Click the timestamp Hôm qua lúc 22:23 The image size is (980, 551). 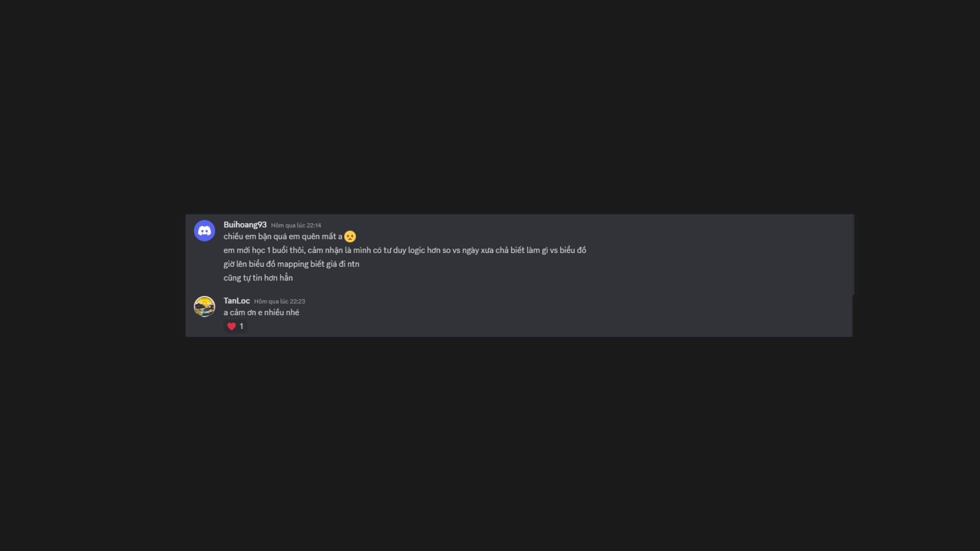click(x=280, y=302)
